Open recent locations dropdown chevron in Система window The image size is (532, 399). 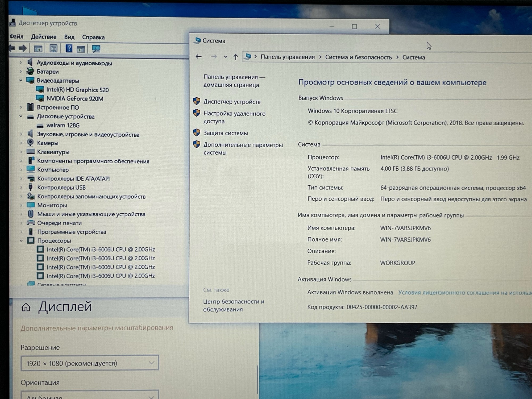pos(226,57)
